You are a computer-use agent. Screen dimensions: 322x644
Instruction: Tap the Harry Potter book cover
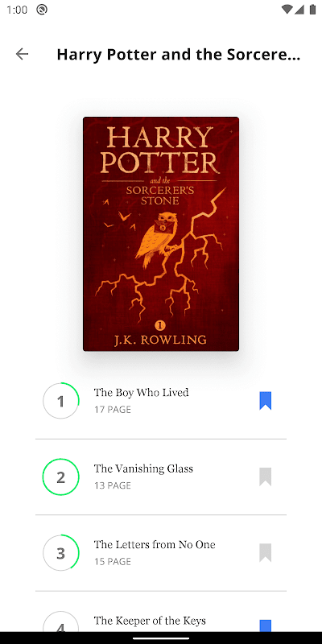coord(161,234)
